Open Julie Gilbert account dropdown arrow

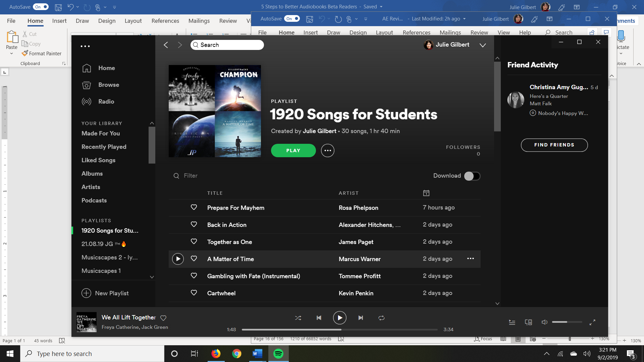point(483,45)
